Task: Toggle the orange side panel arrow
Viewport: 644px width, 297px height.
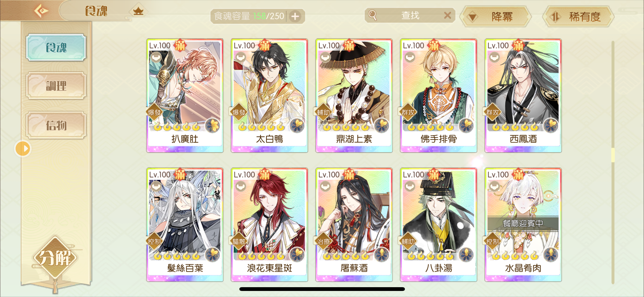Action: point(23,149)
